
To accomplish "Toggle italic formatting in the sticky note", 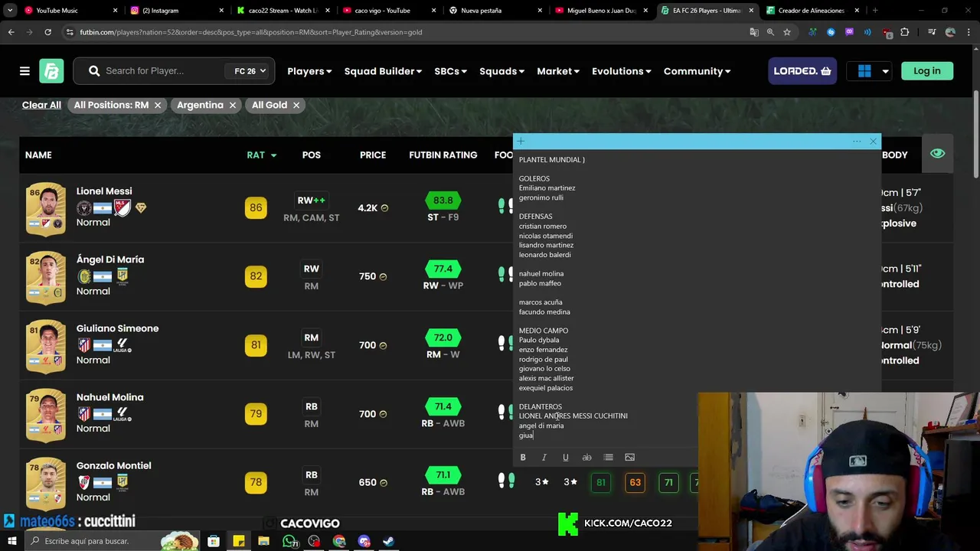I will pyautogui.click(x=544, y=458).
